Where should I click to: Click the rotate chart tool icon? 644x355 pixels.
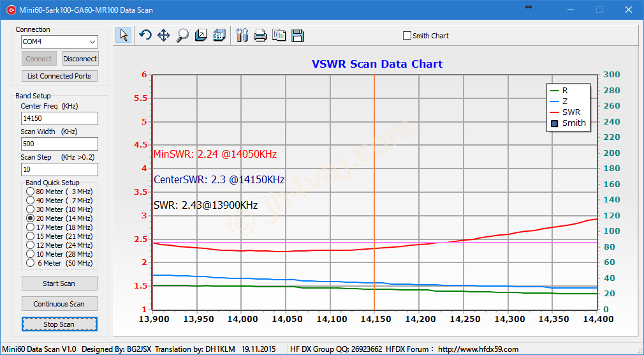(145, 35)
